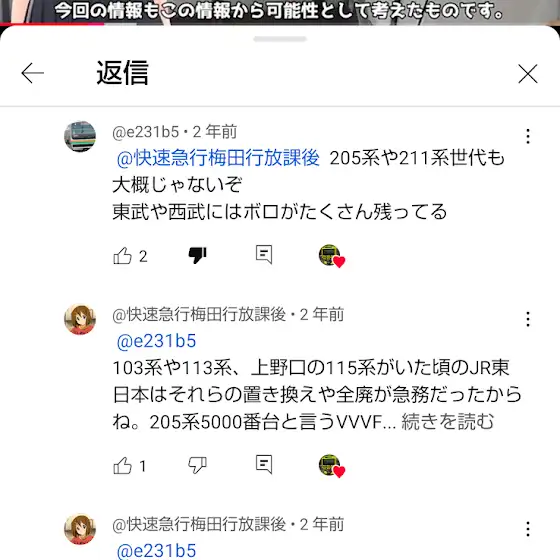Reply to the first comment via speech bubble icon
560x560 pixels.
[264, 255]
